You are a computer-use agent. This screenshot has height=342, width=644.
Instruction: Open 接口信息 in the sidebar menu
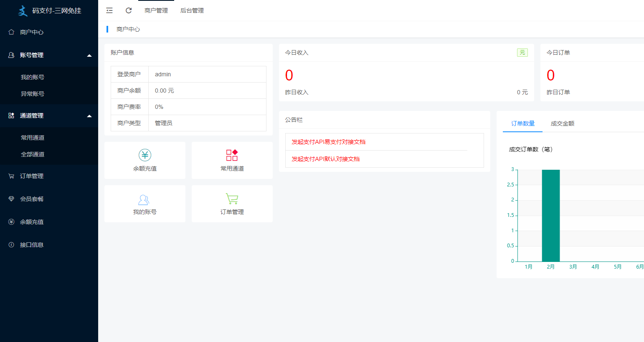click(x=32, y=245)
